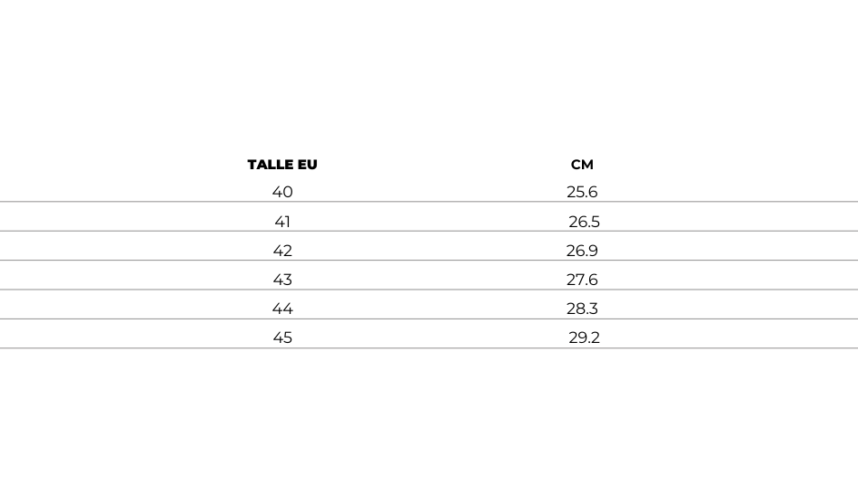Click the separator line below size 41 row
The width and height of the screenshot is (858, 504).
429,232
